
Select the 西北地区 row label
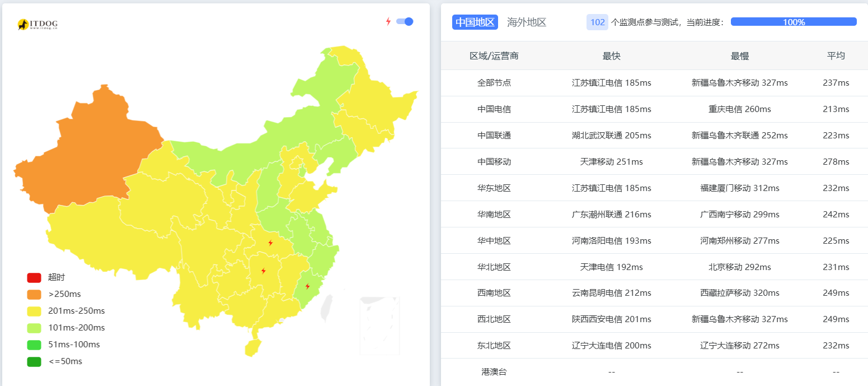(x=494, y=319)
